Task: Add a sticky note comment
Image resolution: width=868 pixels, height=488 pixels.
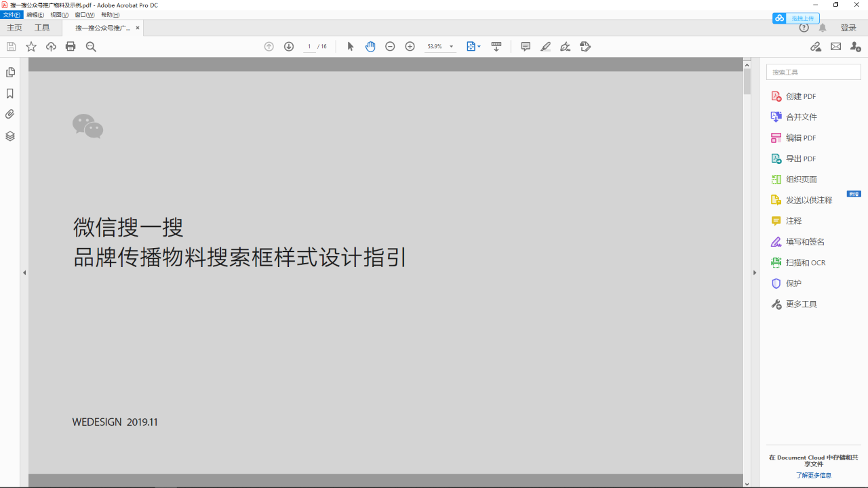Action: [x=526, y=47]
